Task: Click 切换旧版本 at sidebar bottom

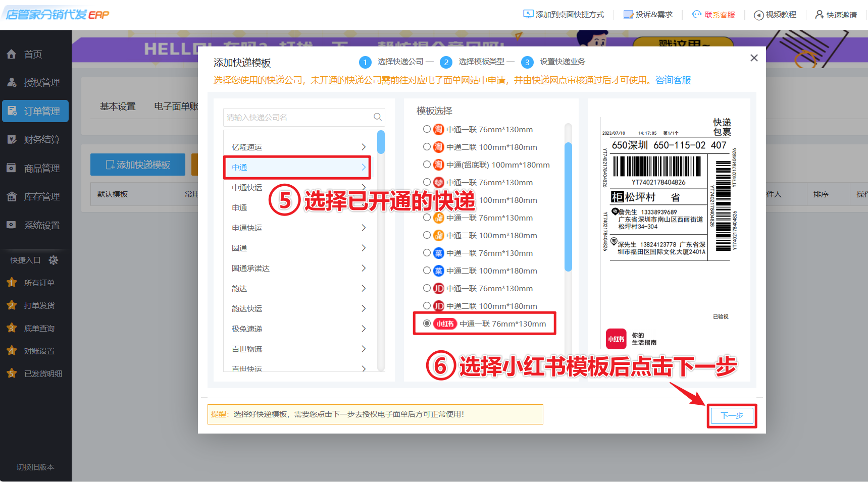Action: click(35, 467)
